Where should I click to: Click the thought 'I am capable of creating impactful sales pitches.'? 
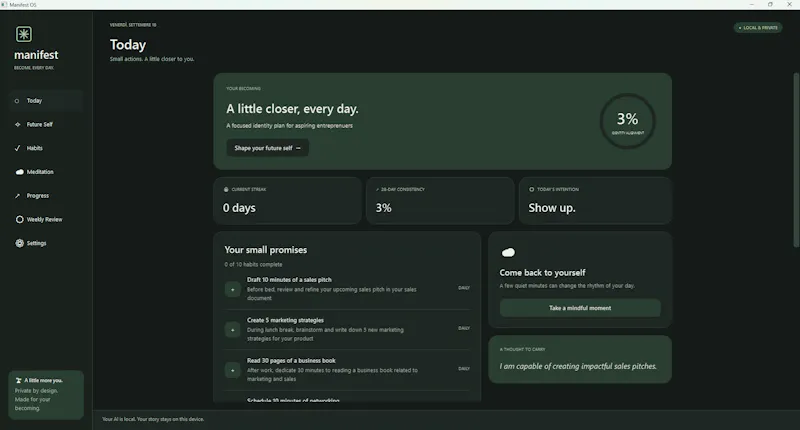tap(578, 366)
